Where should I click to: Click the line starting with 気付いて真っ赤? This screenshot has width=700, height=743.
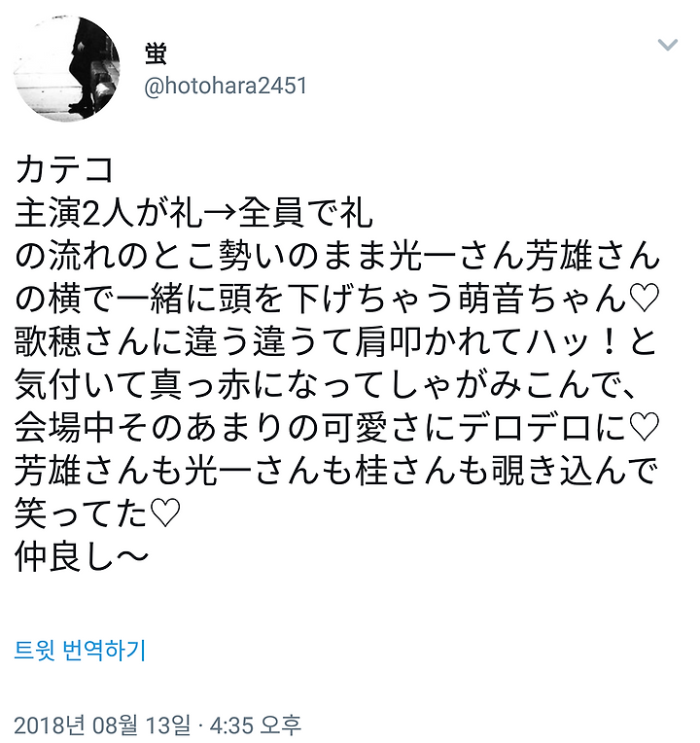(x=327, y=383)
